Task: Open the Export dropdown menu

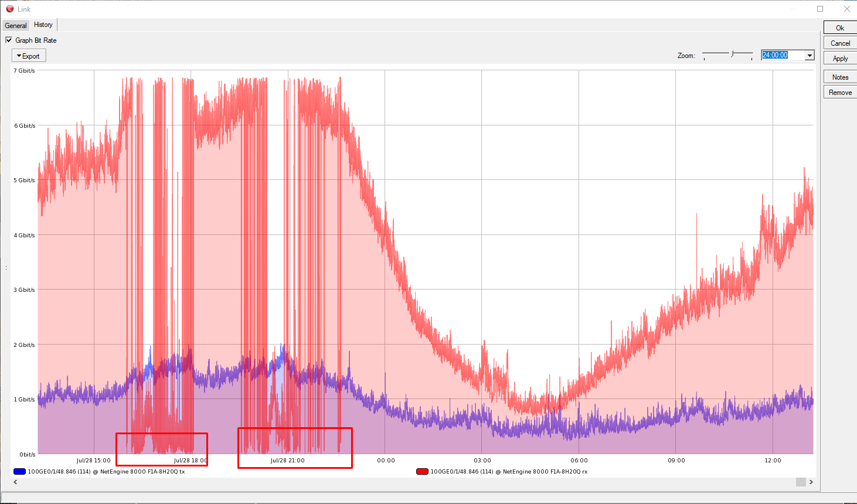Action: 29,56
